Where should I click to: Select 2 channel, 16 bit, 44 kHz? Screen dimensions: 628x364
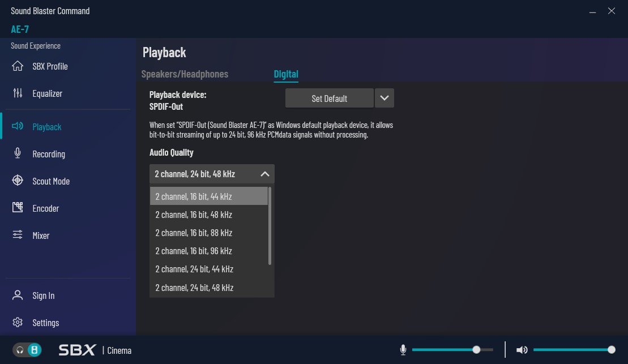(208, 196)
